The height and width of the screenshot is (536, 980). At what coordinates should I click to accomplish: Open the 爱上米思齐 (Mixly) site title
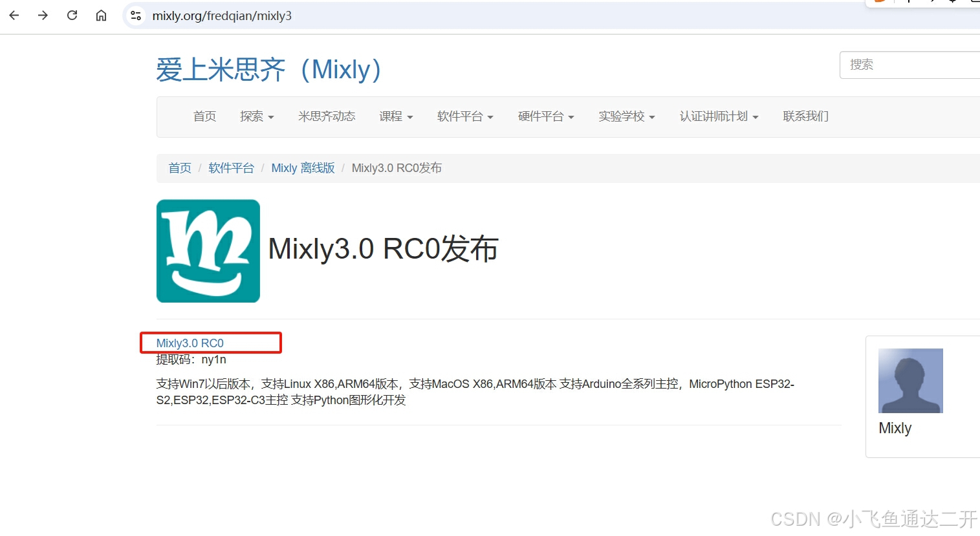[x=268, y=70]
